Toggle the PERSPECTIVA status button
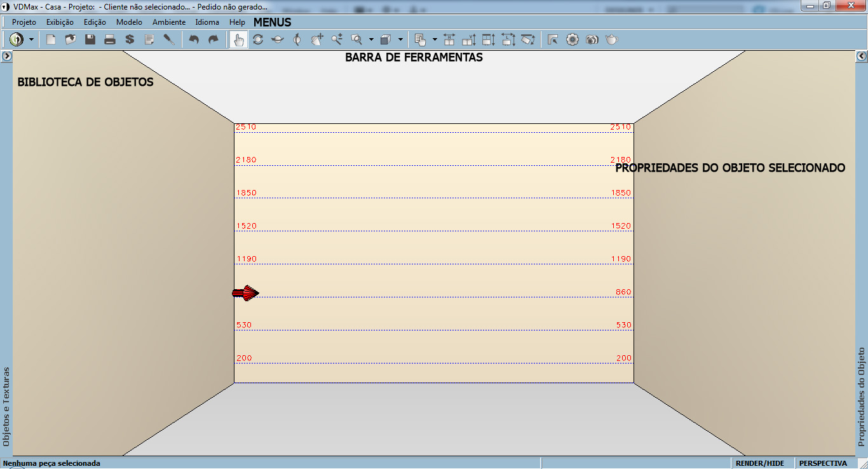 coord(824,463)
